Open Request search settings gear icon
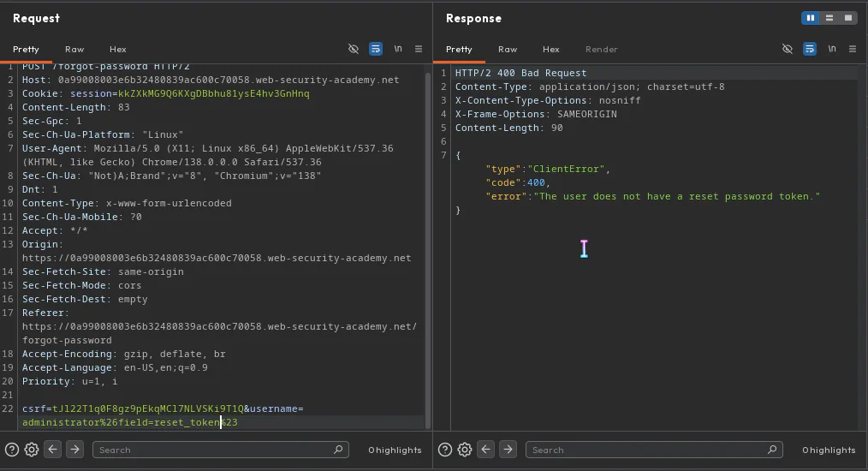 pyautogui.click(x=32, y=450)
